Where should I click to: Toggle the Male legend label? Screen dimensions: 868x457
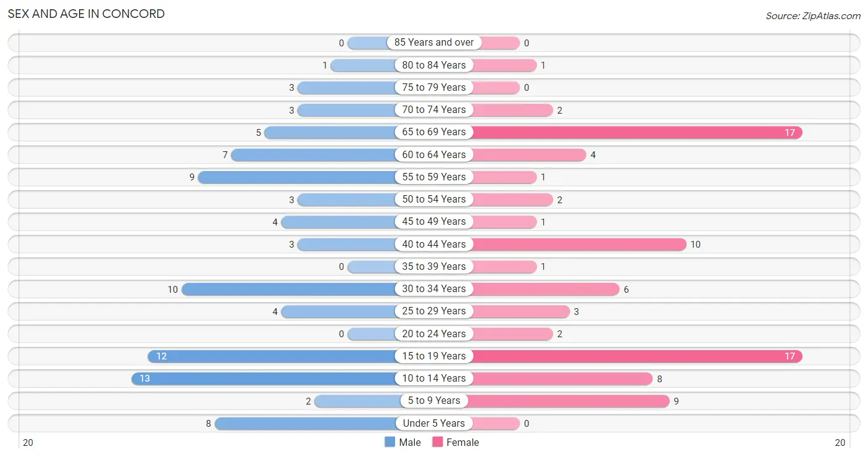pyautogui.click(x=410, y=442)
